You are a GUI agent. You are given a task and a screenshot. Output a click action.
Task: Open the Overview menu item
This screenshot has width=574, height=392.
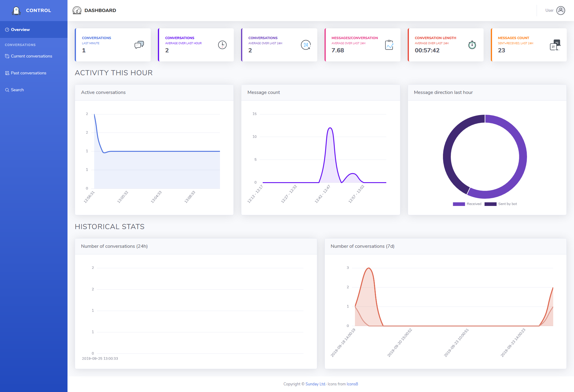point(20,30)
